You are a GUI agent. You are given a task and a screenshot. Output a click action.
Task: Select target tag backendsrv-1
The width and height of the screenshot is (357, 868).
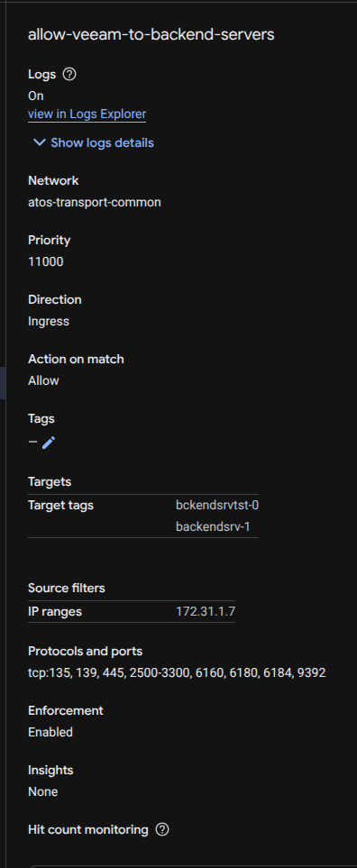(x=213, y=526)
